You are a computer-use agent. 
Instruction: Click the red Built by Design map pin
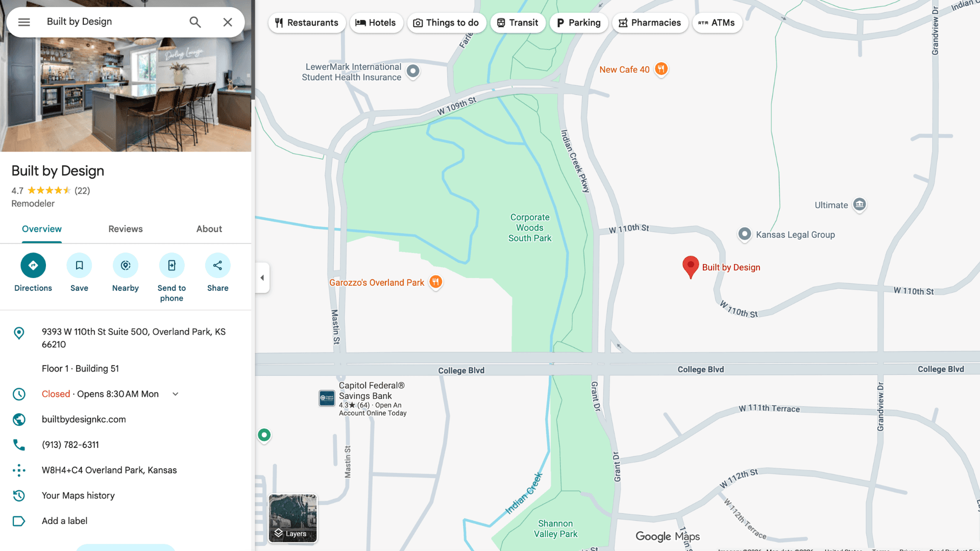tap(690, 267)
